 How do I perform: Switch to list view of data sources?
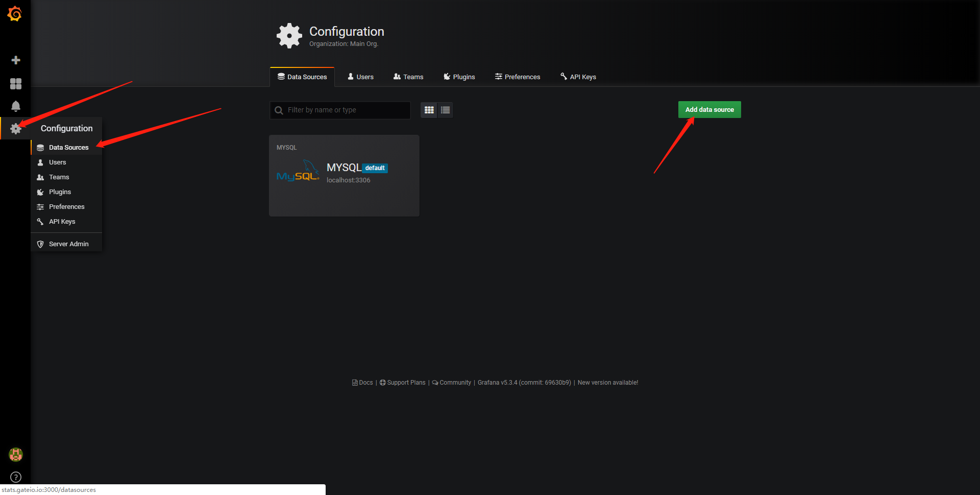[446, 110]
